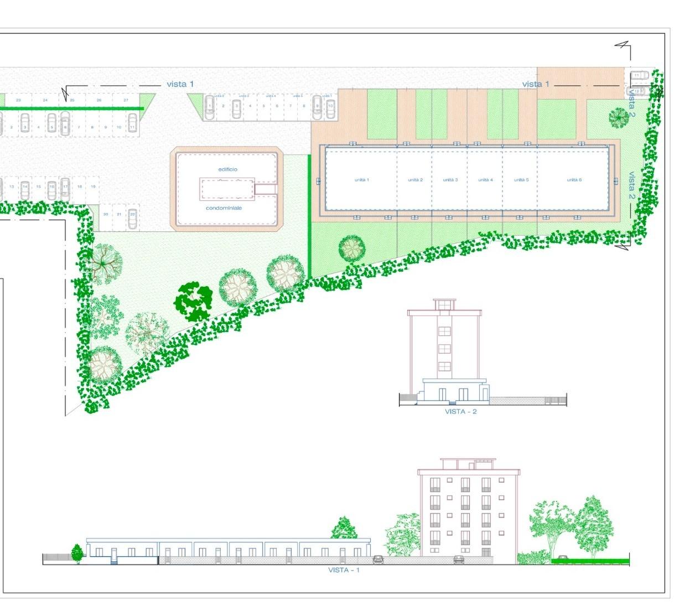Click the tower building in Vista 2 elevation

click(x=444, y=349)
